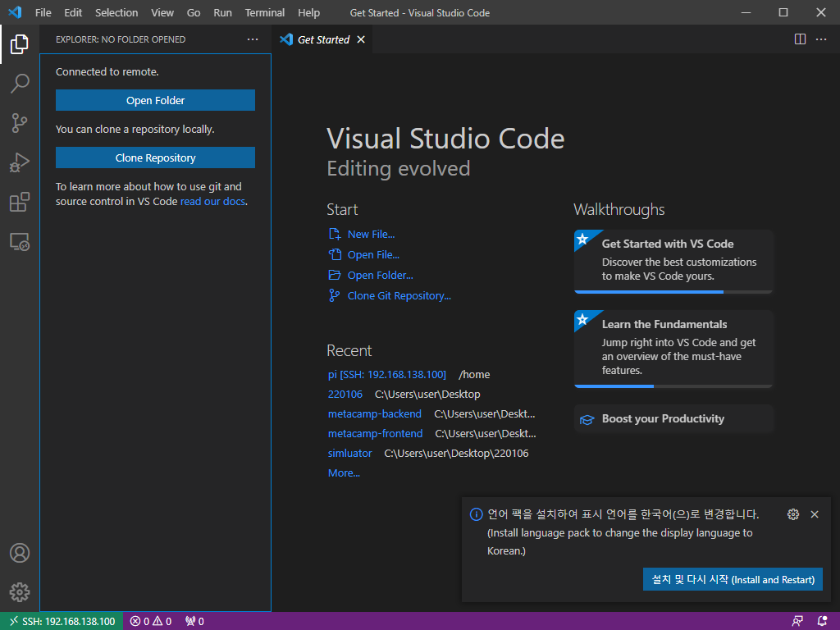Open the Search view icon

(20, 84)
